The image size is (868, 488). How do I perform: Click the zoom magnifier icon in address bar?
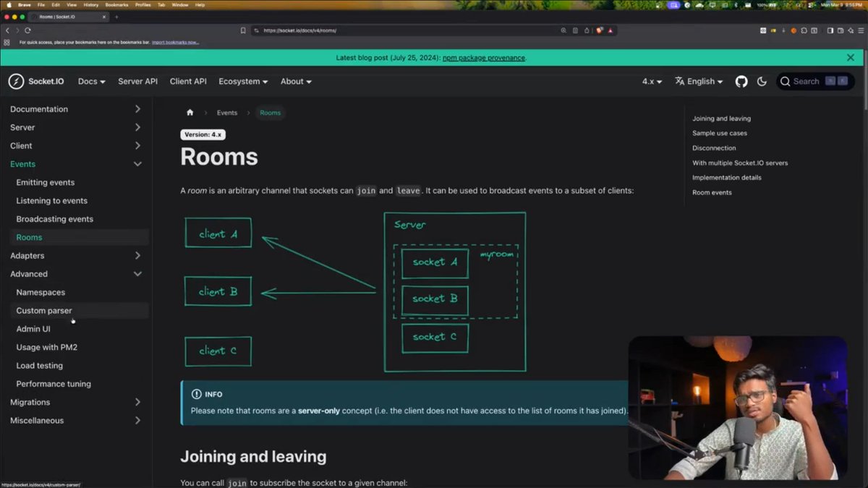point(563,30)
